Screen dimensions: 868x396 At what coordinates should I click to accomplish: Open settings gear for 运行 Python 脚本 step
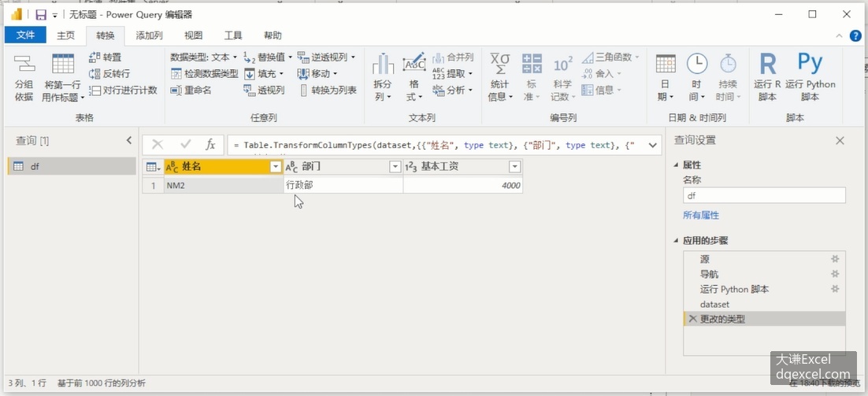coord(835,289)
